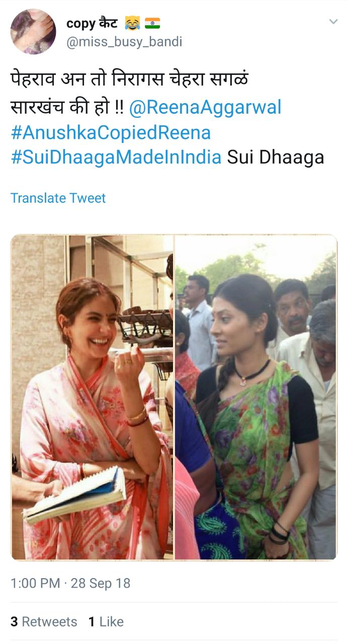Open the #AnushkaCopiedReena hashtag
The height and width of the screenshot is (644, 348).
click(111, 132)
